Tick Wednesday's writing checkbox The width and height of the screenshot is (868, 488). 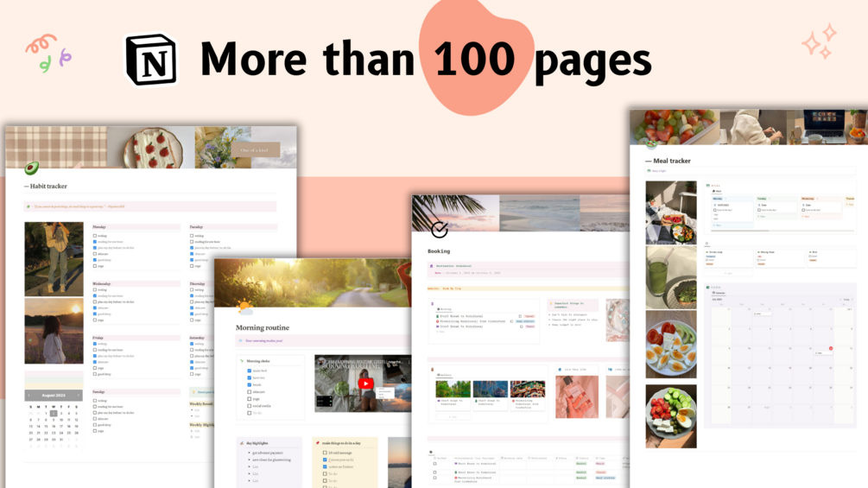pyautogui.click(x=95, y=290)
